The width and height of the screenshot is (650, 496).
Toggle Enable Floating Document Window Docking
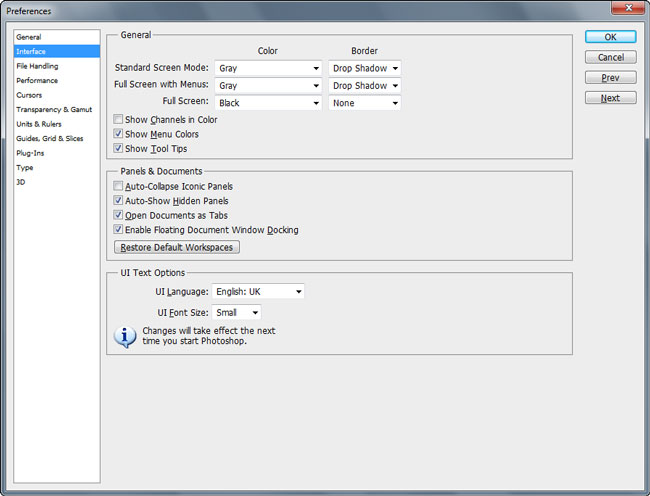(x=119, y=230)
